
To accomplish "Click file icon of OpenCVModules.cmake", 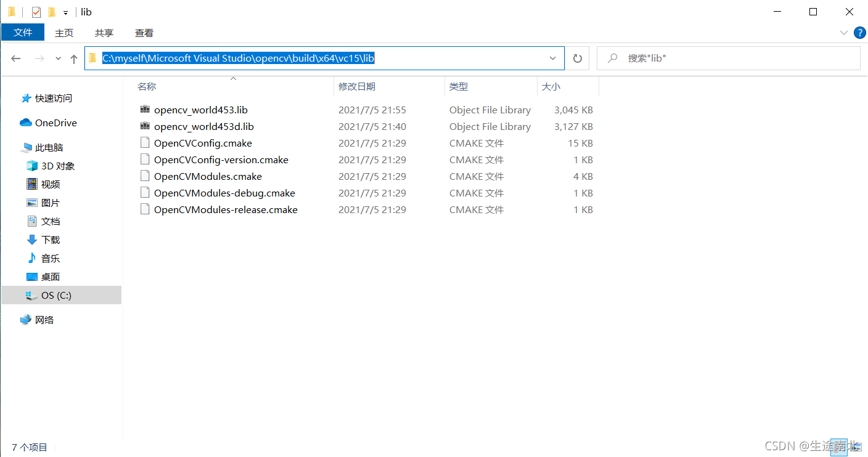I will click(145, 176).
